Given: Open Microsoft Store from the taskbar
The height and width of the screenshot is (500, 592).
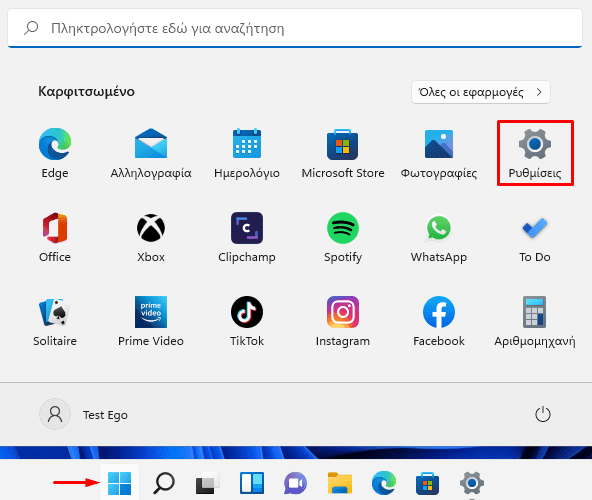Looking at the screenshot, I should pyautogui.click(x=427, y=483).
